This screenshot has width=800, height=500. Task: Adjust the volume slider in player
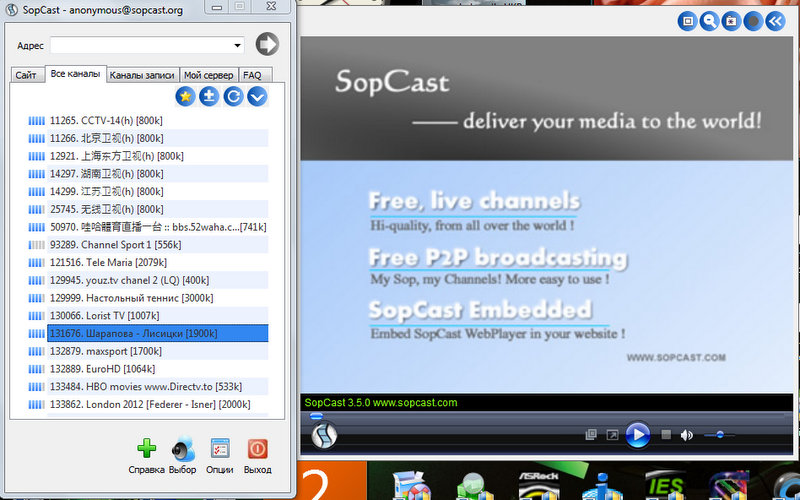click(719, 435)
